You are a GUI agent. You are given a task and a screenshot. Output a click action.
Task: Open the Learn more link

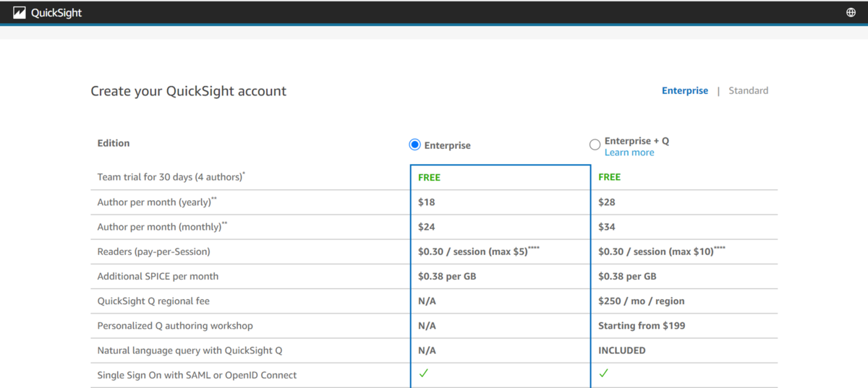point(629,152)
